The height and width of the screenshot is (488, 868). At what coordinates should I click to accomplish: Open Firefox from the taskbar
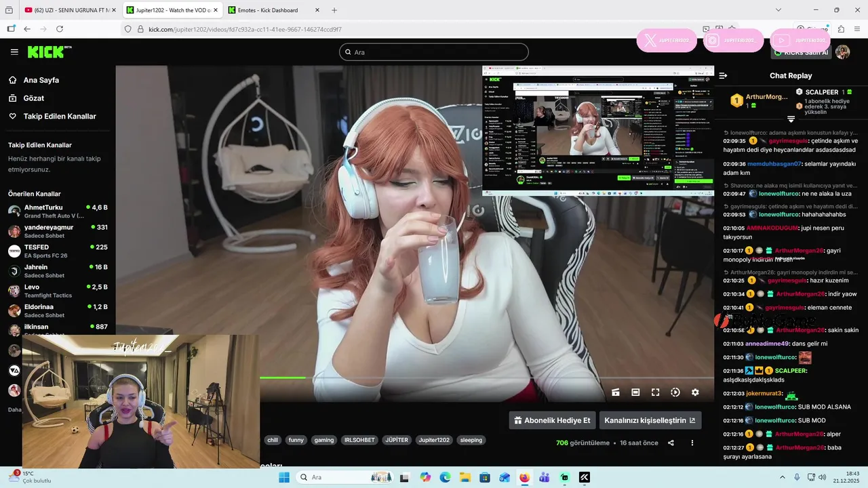point(524,477)
